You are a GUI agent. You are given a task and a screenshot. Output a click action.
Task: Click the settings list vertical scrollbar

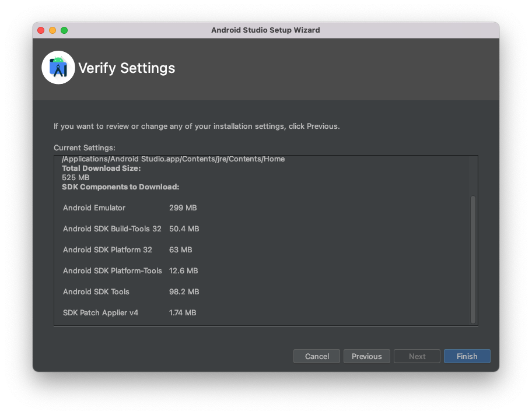click(473, 259)
